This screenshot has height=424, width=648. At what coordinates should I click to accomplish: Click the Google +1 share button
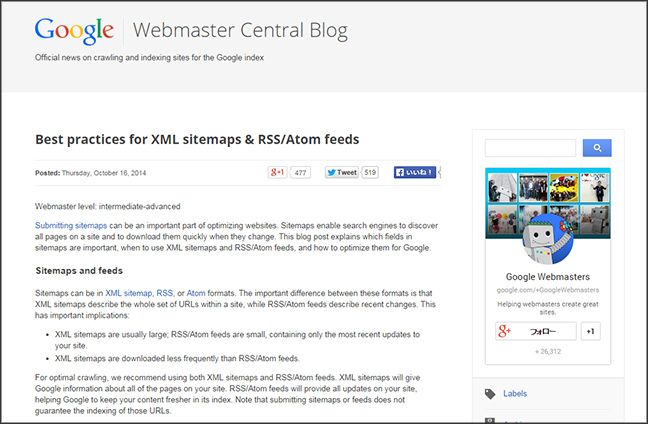coord(277,172)
